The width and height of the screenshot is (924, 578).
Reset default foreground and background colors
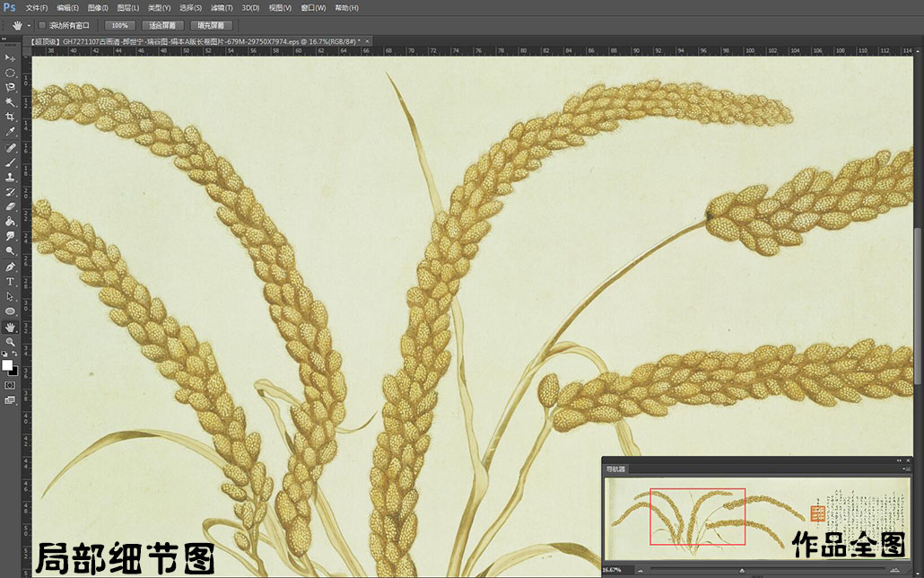(x=4, y=354)
